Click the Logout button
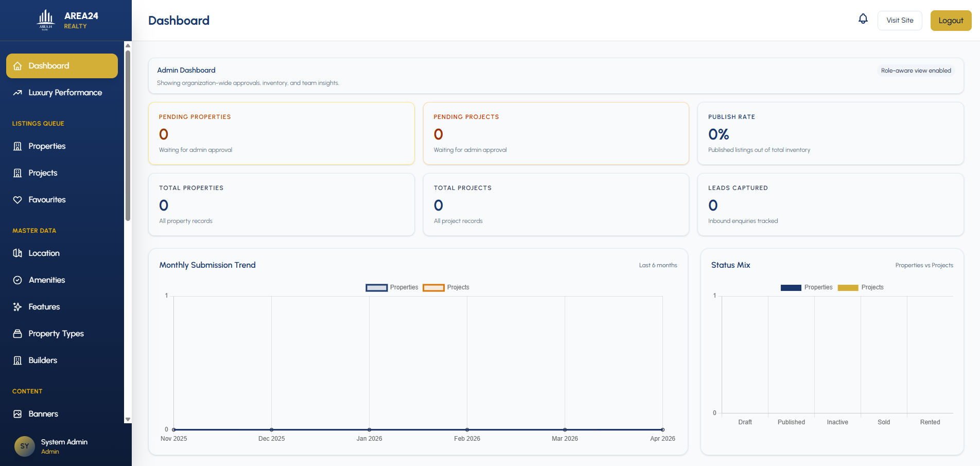This screenshot has height=466, width=980. pyautogui.click(x=951, y=21)
